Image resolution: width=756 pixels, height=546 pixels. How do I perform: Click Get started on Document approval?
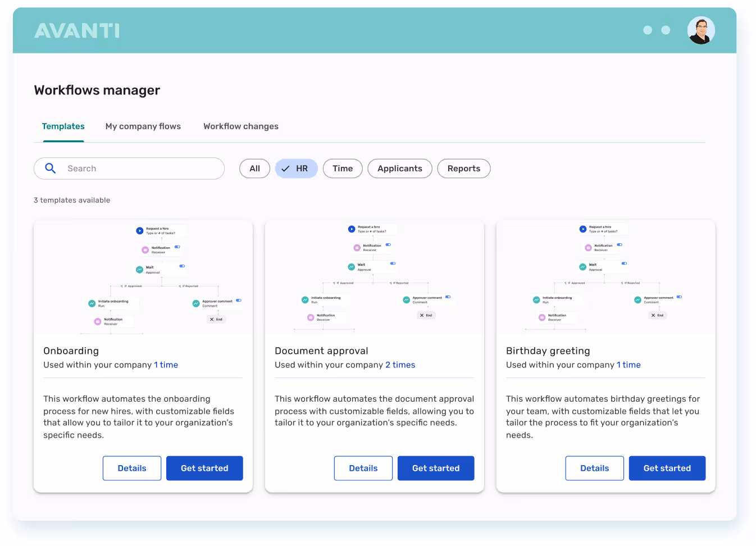[x=436, y=468]
